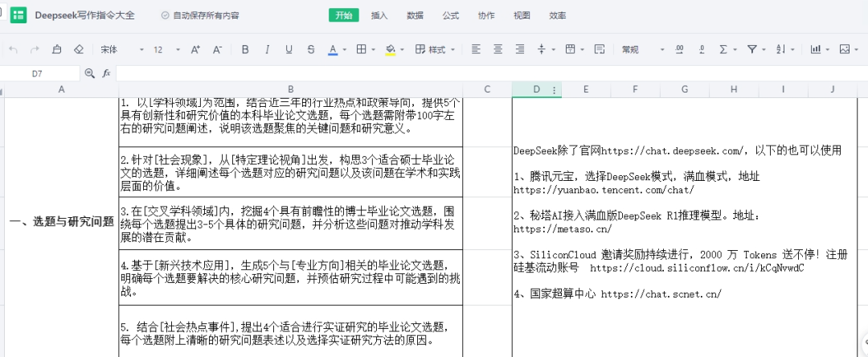Toggle italic formatting
Image resolution: width=868 pixels, height=357 pixels.
click(268, 50)
